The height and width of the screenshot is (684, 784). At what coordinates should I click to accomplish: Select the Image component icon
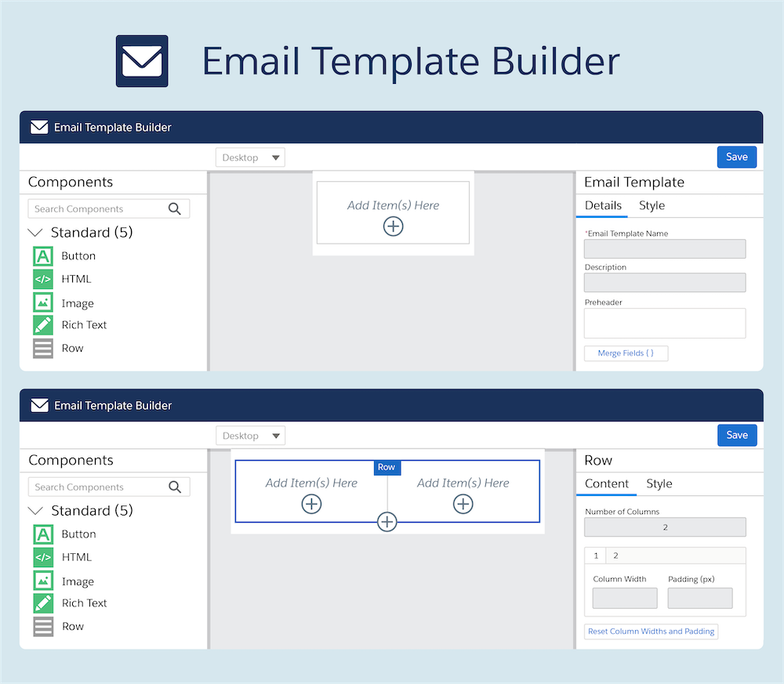[43, 302]
